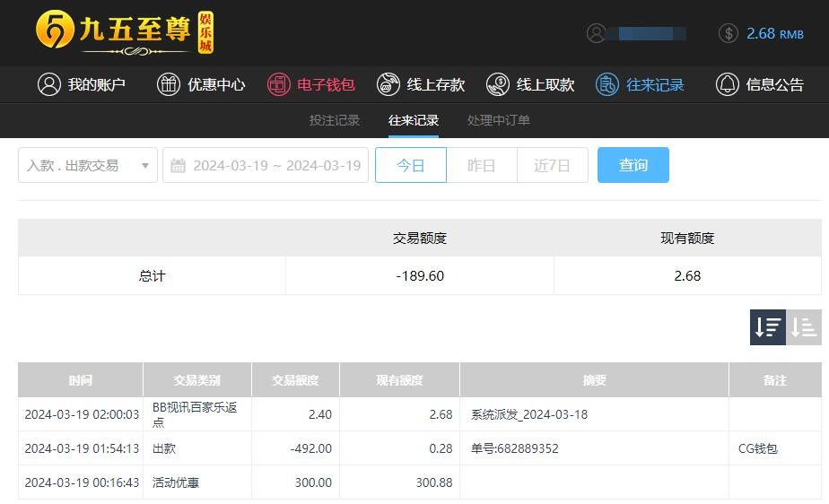Switch to 处理中订单 tab
The width and height of the screenshot is (829, 504).
(x=499, y=120)
